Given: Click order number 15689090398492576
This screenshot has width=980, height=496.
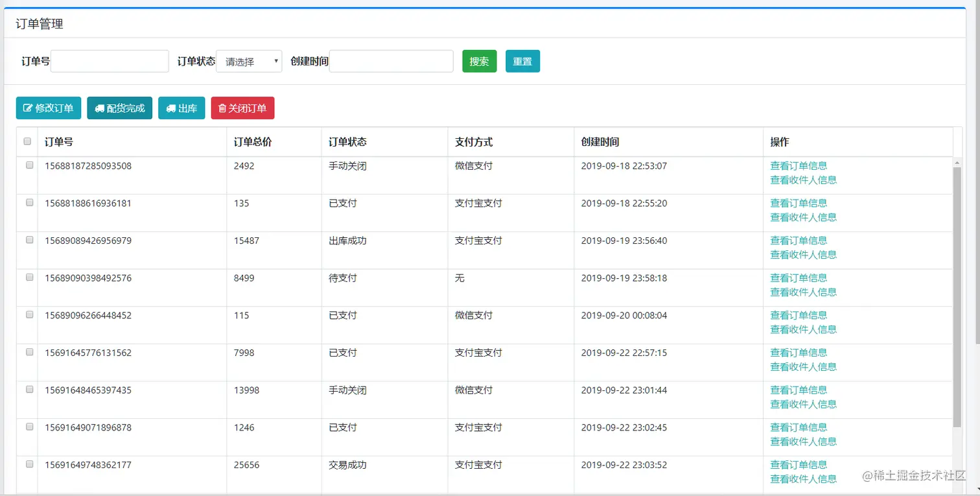Looking at the screenshot, I should click(x=88, y=278).
